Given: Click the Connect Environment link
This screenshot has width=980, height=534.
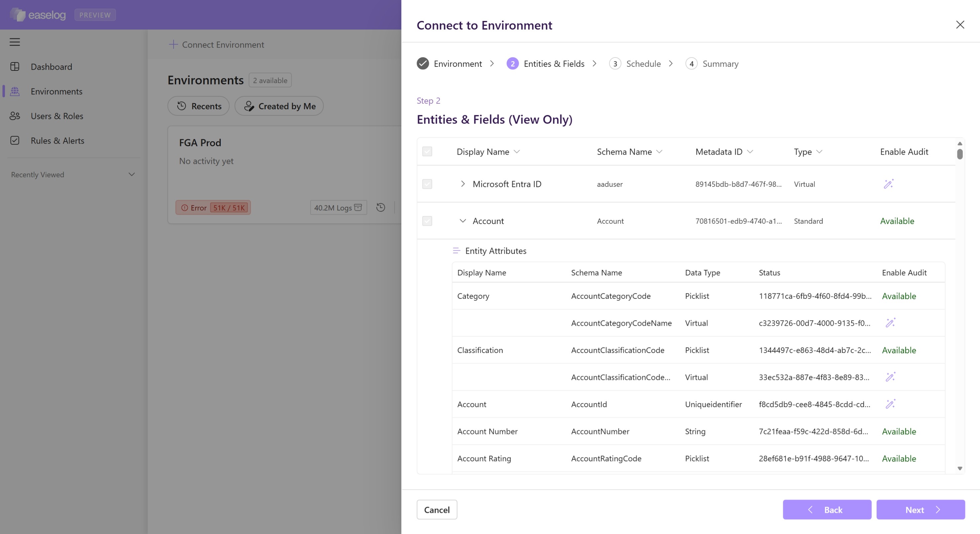Looking at the screenshot, I should pos(216,44).
